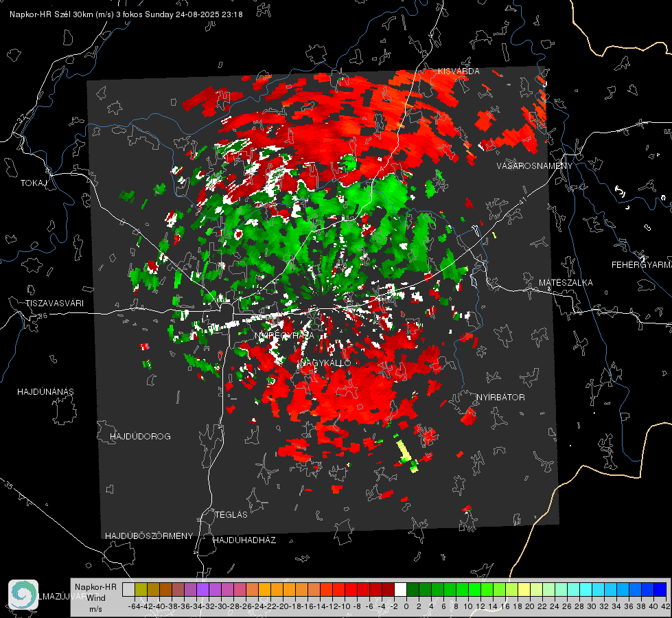Select the dark green swatch between 0 and 2
Screen dimensions: 672x618
(413, 590)
